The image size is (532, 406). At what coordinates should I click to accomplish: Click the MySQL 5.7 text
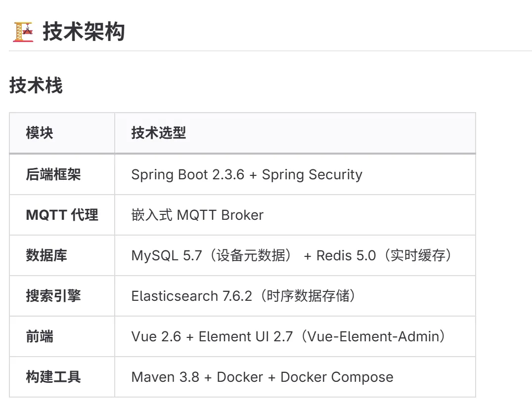coord(167,255)
